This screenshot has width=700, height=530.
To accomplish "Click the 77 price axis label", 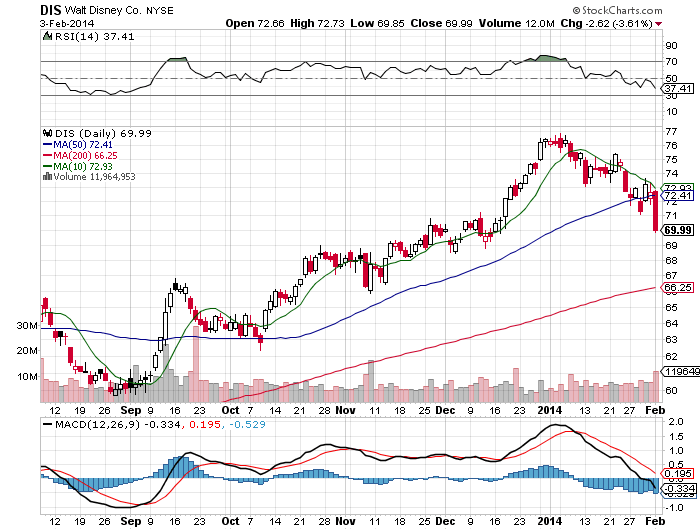I will click(x=671, y=131).
